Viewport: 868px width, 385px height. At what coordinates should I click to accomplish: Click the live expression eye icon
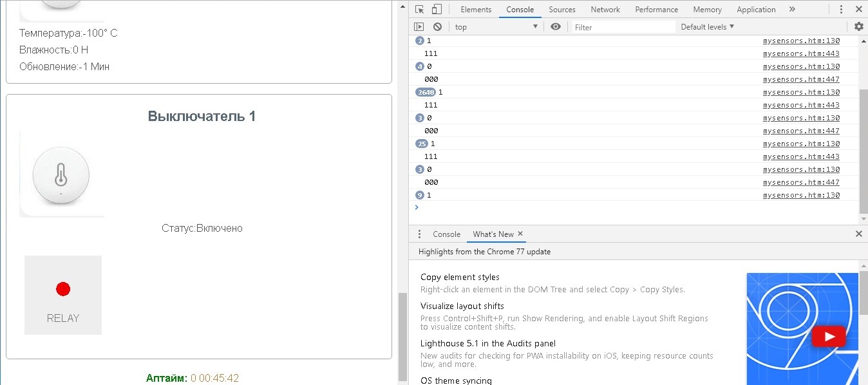[x=556, y=26]
